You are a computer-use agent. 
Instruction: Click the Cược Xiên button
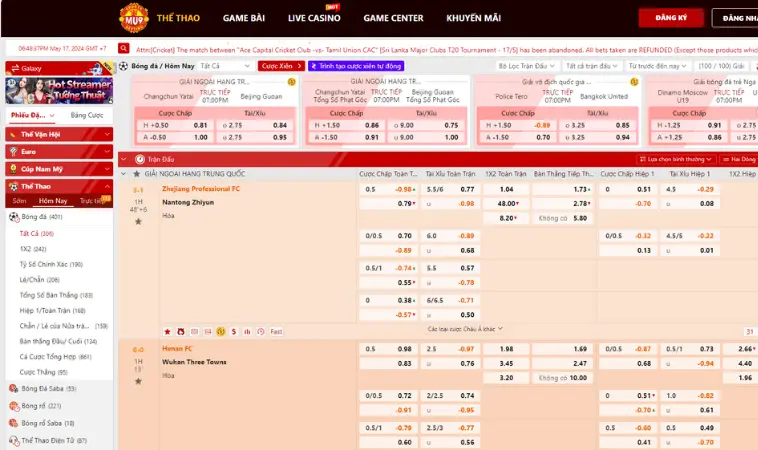click(281, 66)
